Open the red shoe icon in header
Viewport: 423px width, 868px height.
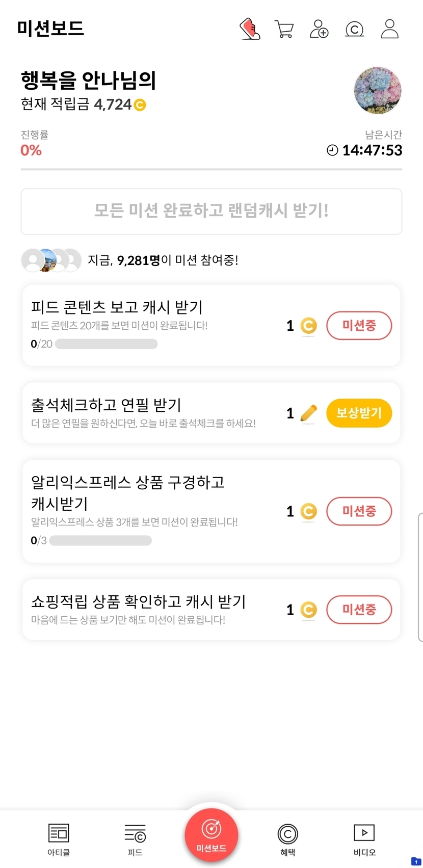[250, 29]
